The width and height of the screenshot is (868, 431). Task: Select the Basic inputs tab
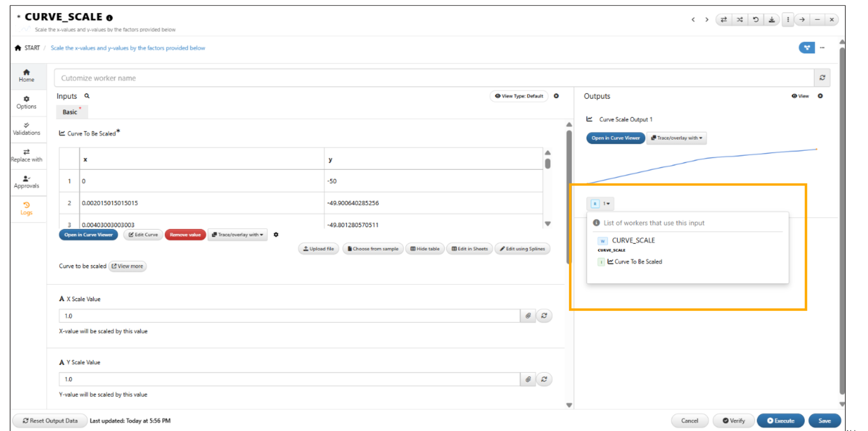click(70, 112)
